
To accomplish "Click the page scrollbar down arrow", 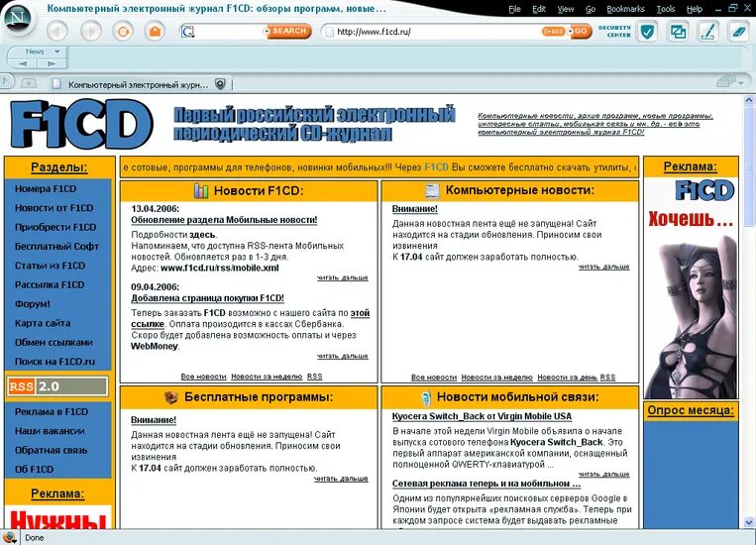I will (x=749, y=522).
